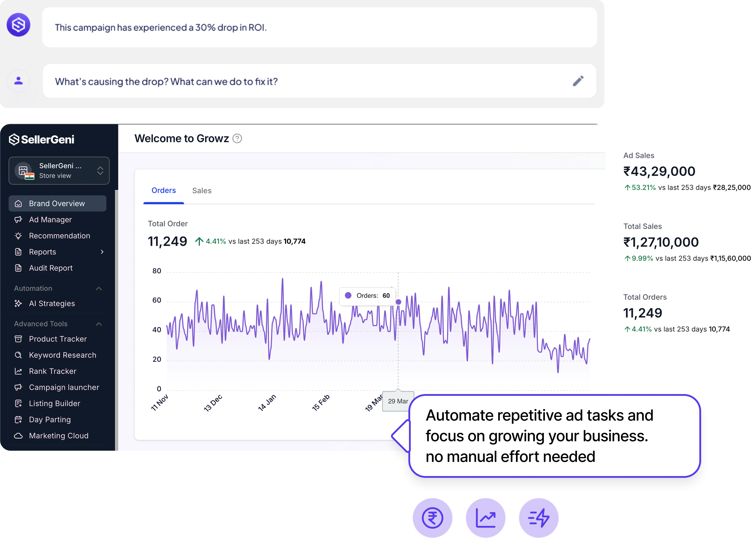Click the 13 Dec axis label
This screenshot has width=756, height=538.
(x=213, y=403)
